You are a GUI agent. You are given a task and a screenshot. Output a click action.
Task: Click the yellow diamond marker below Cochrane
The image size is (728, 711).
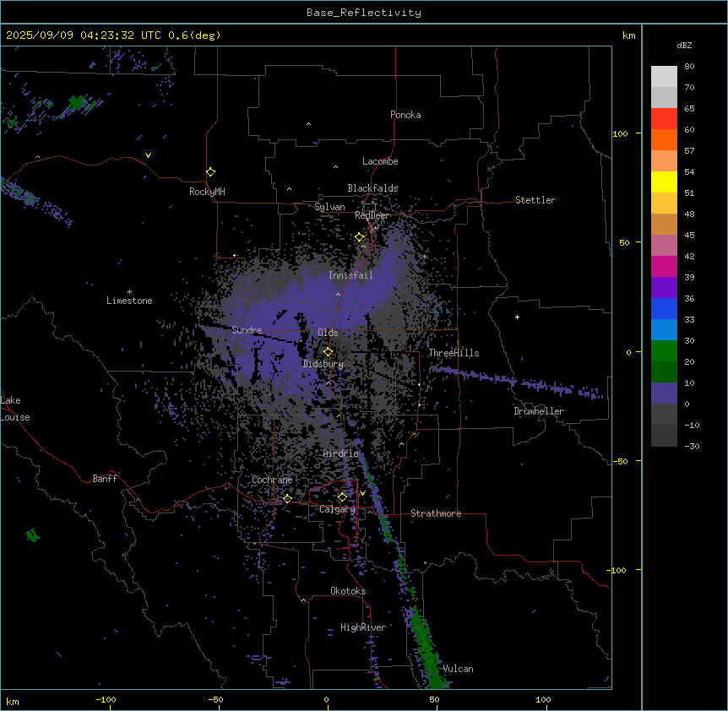(287, 499)
